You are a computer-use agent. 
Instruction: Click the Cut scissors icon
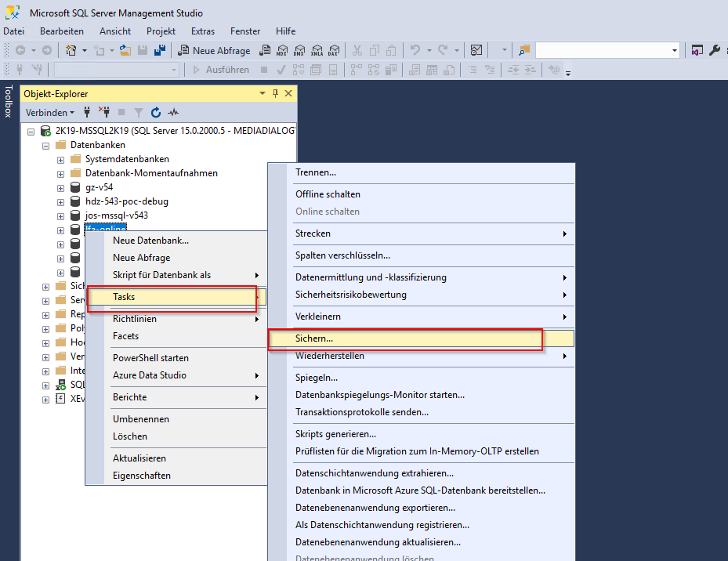pos(357,50)
